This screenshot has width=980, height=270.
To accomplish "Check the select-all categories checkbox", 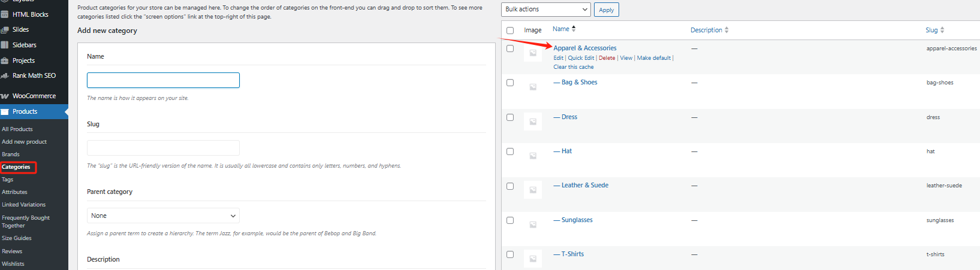I will (510, 31).
